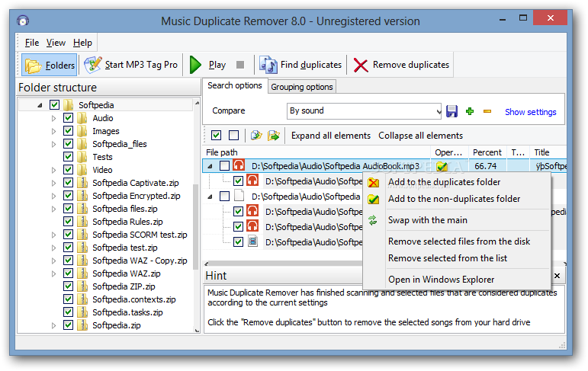Viewport: 588px width, 371px height.
Task: Click the green Play triangle icon
Action: [195, 65]
